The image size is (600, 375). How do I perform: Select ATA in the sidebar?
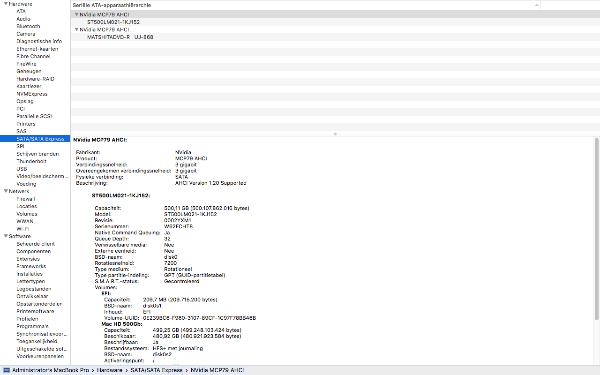point(21,11)
